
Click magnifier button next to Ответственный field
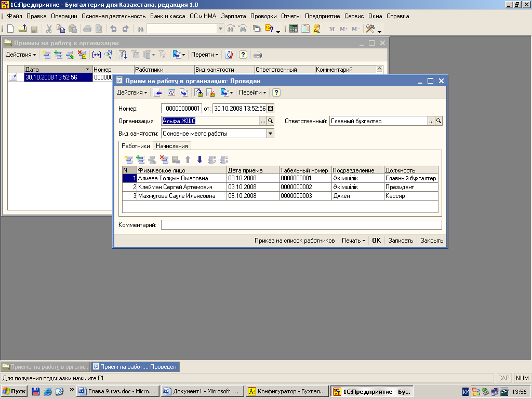pyautogui.click(x=438, y=121)
